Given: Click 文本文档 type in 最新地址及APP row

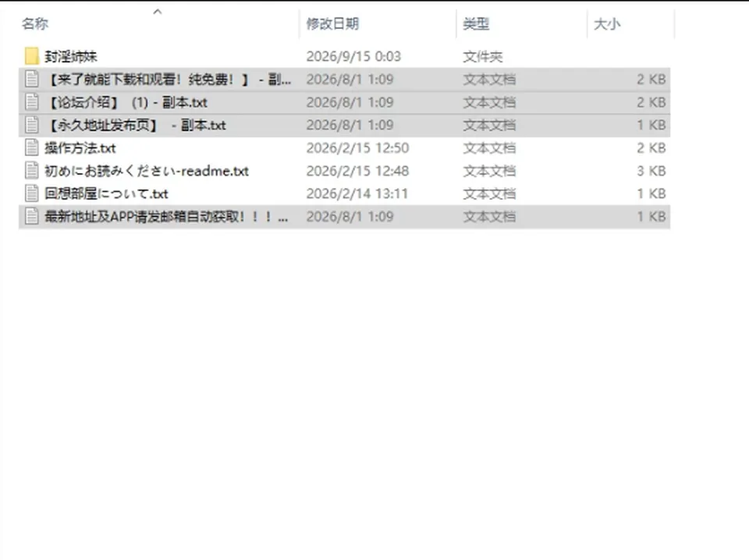Looking at the screenshot, I should tap(490, 217).
